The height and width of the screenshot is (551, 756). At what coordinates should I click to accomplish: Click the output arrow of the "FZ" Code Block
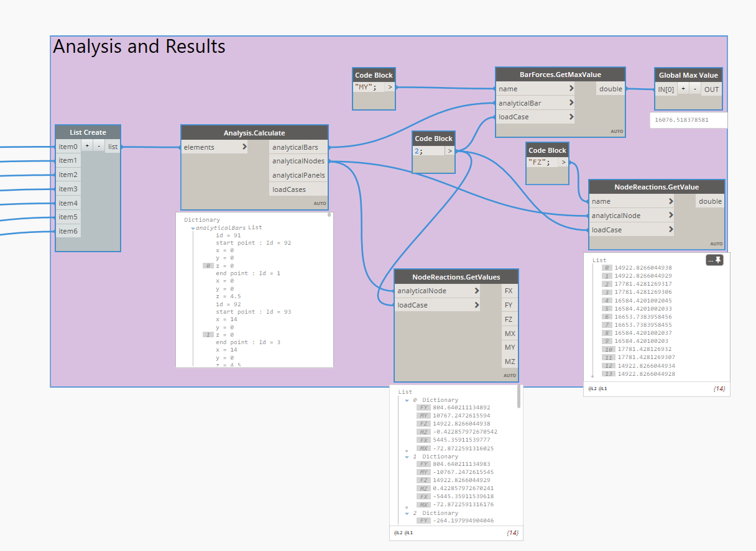pyautogui.click(x=563, y=162)
